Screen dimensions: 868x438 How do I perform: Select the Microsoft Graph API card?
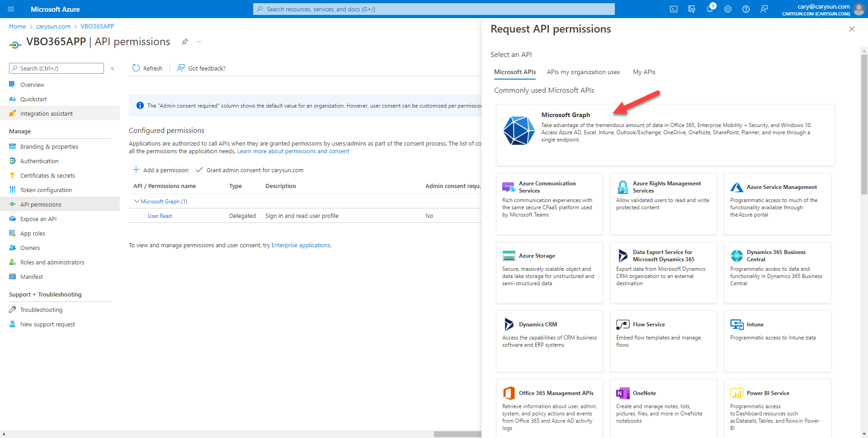[665, 135]
